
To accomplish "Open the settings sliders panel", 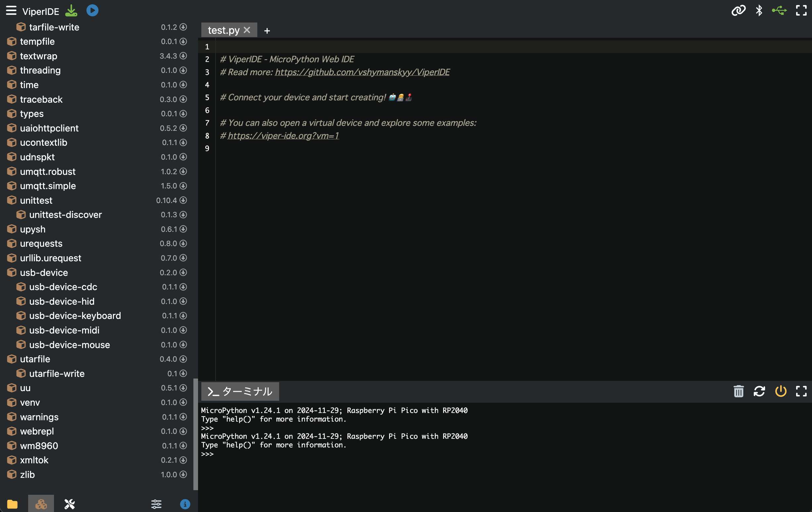I will point(156,504).
